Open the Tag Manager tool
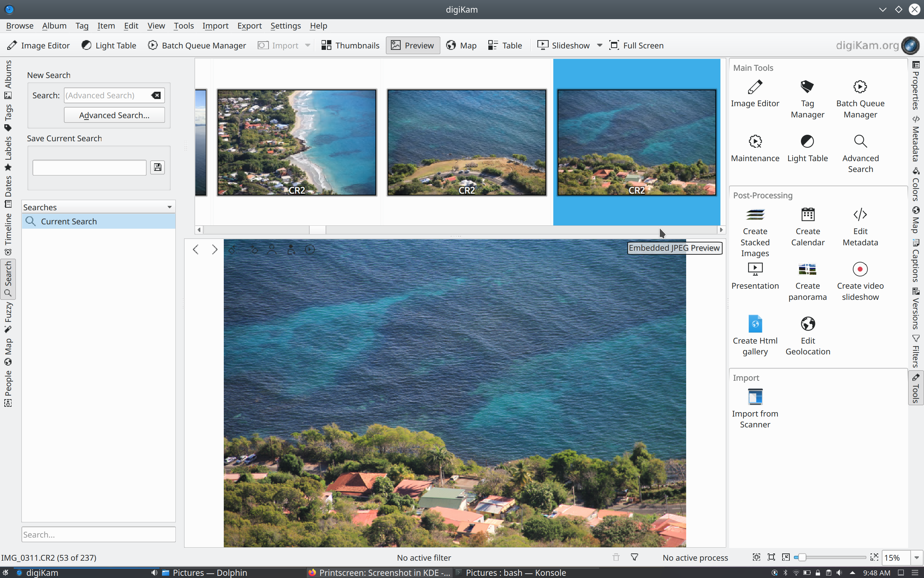Screen dimensions: 924x578 807,99
